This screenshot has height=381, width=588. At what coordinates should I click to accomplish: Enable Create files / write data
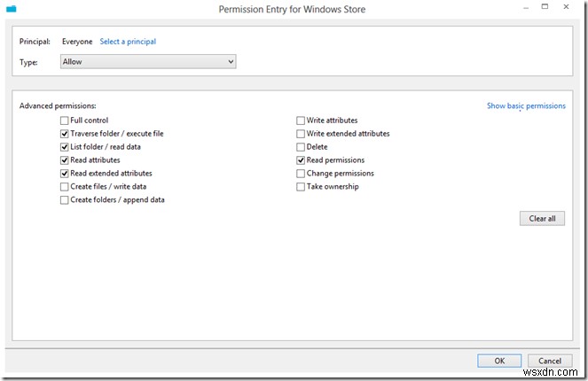tap(65, 187)
